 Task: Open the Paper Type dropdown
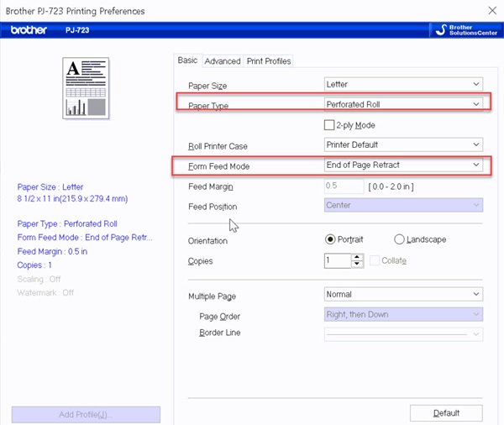pos(403,104)
